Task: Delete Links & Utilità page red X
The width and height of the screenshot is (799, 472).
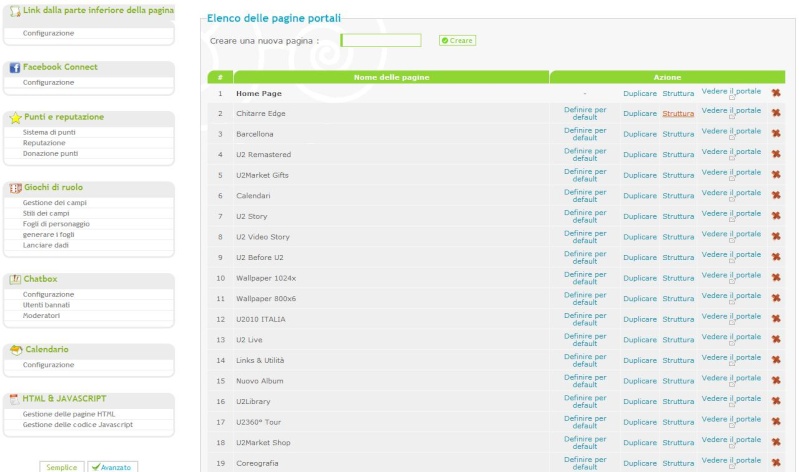Action: coord(776,360)
